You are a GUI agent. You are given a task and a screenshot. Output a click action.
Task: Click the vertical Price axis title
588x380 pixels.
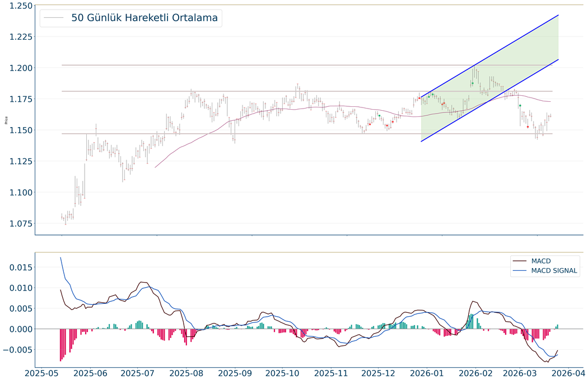point(6,120)
